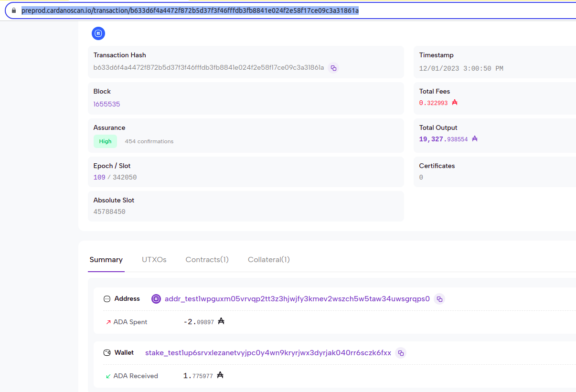Click the timestamp 12/01/2023 3:00:50 PM
Screen dimensions: 576x392
[x=461, y=68]
